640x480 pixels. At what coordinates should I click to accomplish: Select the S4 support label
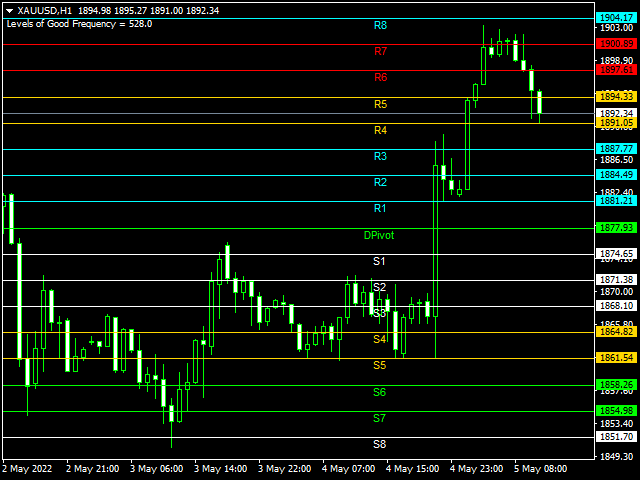(379, 339)
